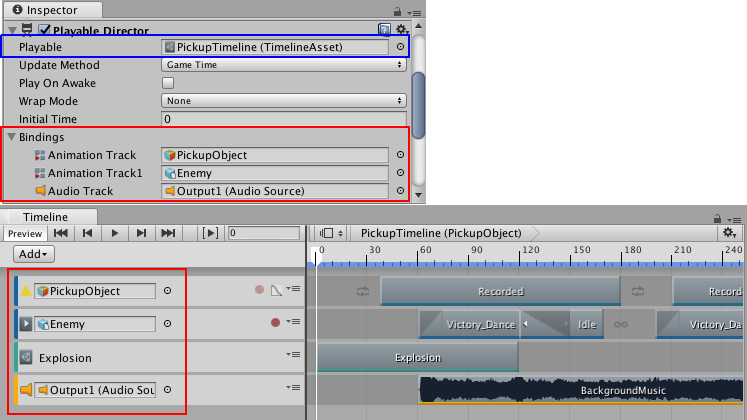The width and height of the screenshot is (747, 420).
Task: Click the record button on Enemy track
Action: click(275, 323)
